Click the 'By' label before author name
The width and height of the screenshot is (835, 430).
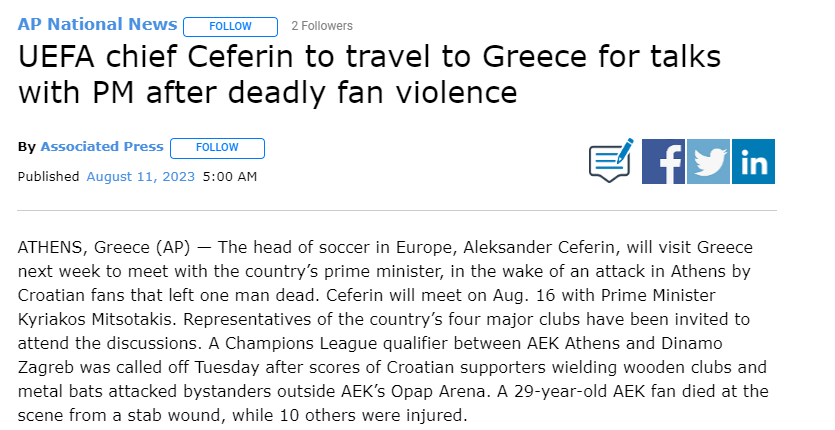(x=27, y=147)
